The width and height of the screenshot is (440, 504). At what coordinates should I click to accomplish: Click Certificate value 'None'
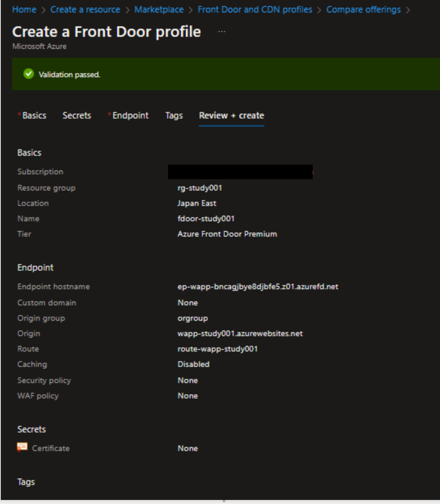(x=188, y=449)
